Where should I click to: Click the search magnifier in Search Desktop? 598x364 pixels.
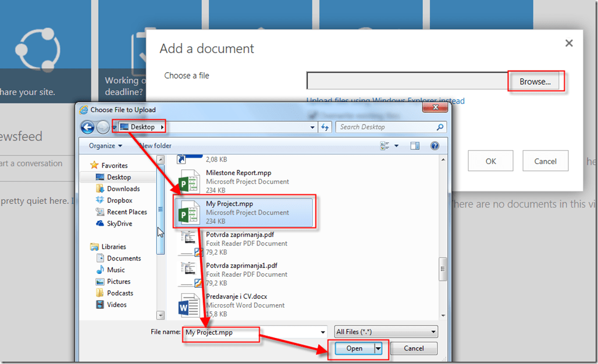pos(440,127)
